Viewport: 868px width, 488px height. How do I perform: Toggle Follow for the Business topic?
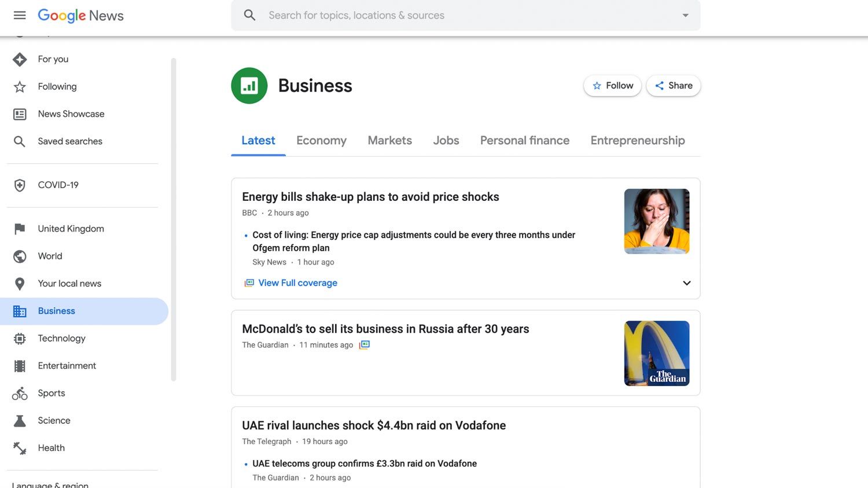[x=612, y=86]
